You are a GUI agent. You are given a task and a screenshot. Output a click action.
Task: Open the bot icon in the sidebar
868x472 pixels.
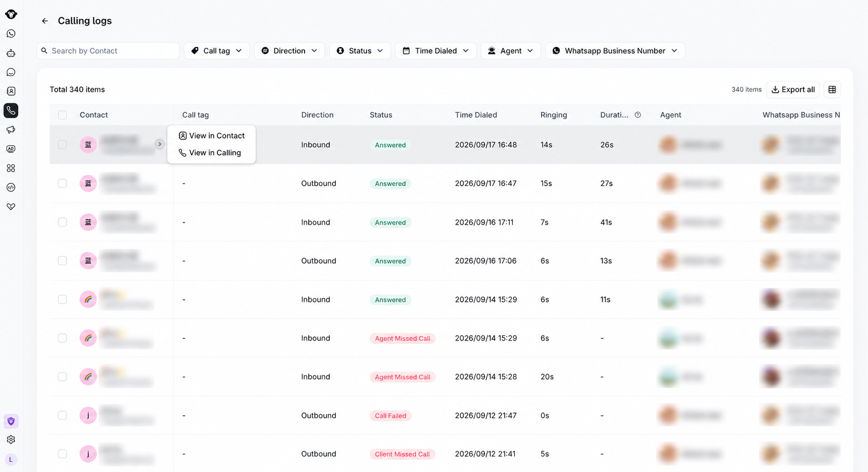click(x=11, y=53)
